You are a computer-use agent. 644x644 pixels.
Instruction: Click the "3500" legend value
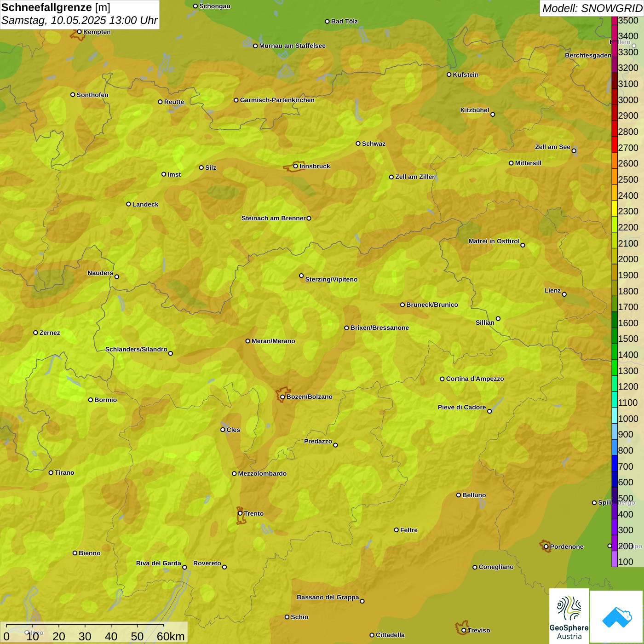pyautogui.click(x=628, y=20)
